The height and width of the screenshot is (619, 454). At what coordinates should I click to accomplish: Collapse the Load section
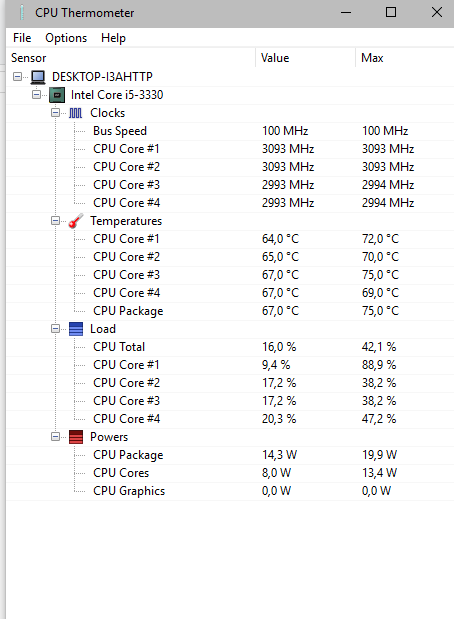tap(55, 328)
